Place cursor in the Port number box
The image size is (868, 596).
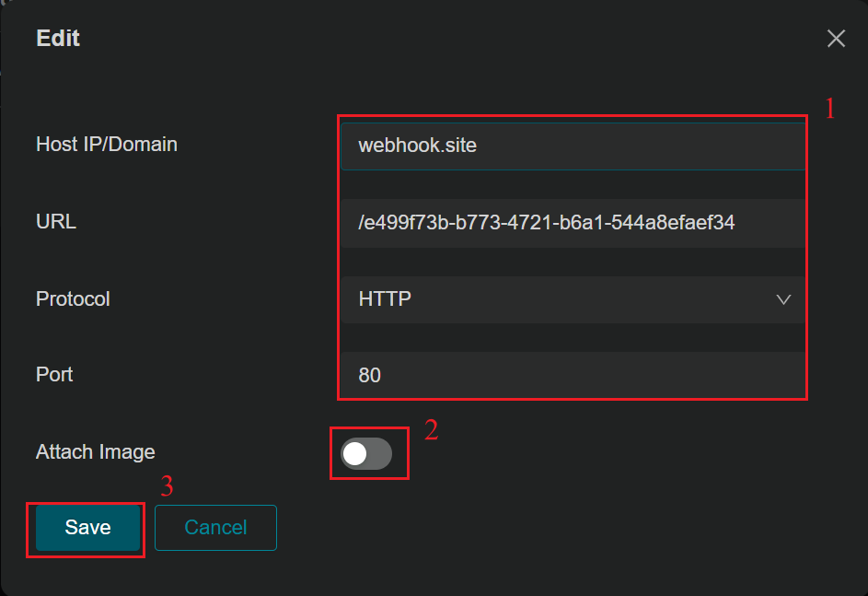[x=571, y=375]
